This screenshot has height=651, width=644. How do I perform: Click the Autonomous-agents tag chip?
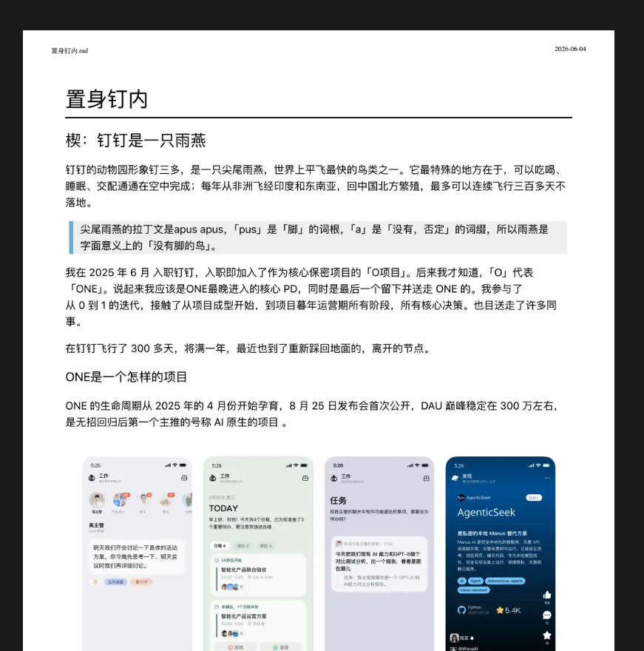pyautogui.click(x=505, y=581)
